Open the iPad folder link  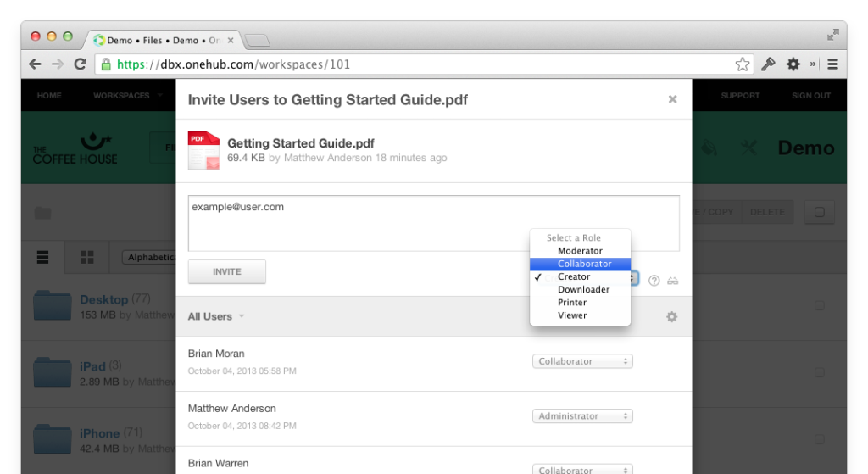(x=92, y=366)
